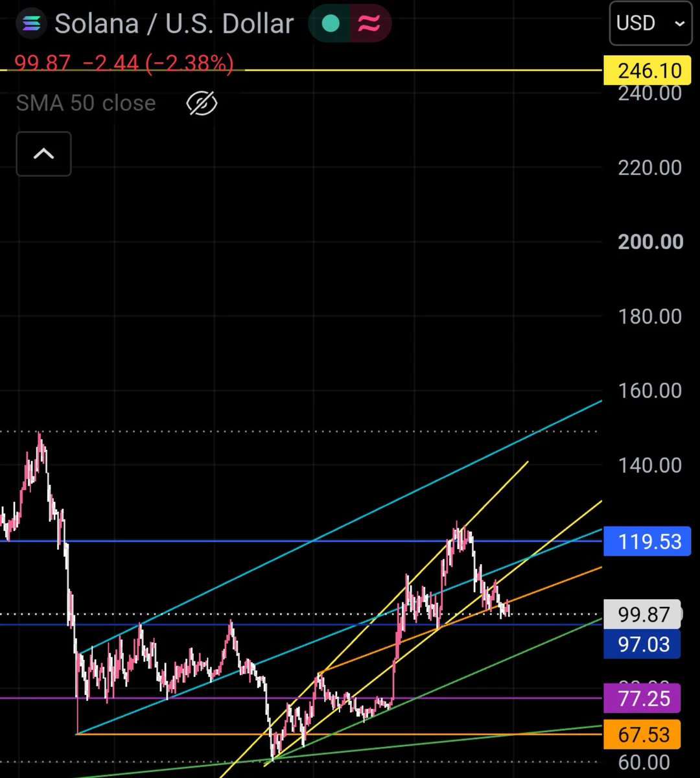Click the price change text -2.44 (−2.38%)
Image resolution: width=700 pixels, height=778 pixels.
(x=158, y=63)
